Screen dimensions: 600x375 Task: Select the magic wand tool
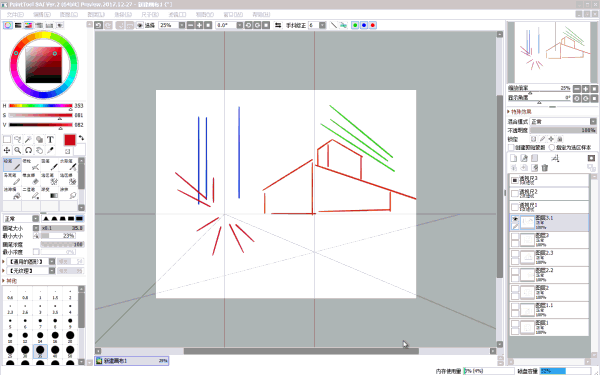click(28, 139)
